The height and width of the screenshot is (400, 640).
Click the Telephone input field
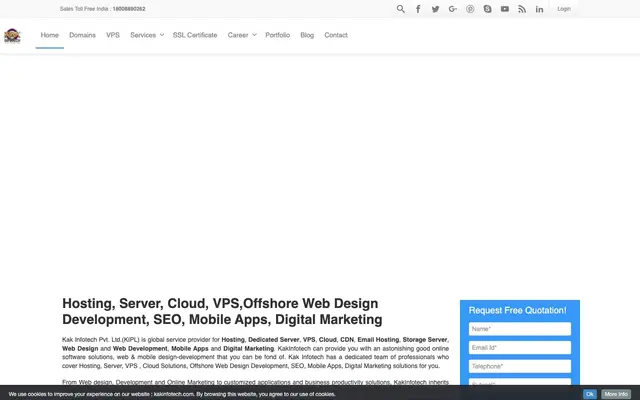(520, 367)
